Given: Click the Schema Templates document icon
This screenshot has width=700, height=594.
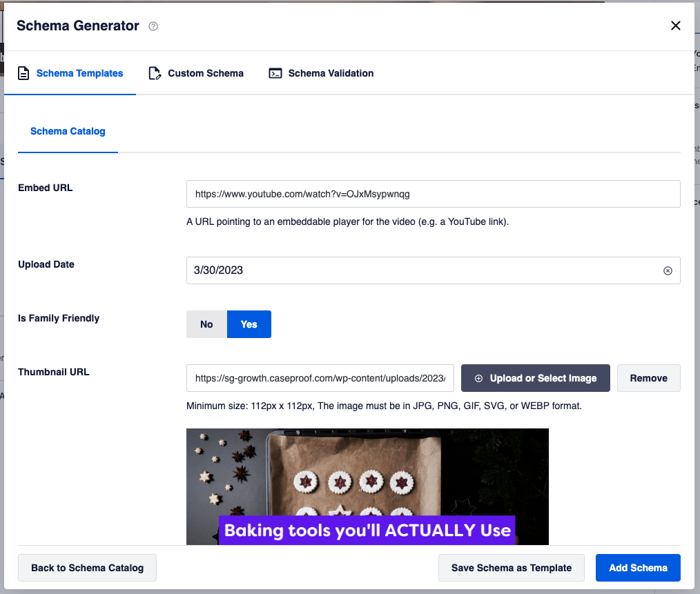Looking at the screenshot, I should (x=23, y=73).
